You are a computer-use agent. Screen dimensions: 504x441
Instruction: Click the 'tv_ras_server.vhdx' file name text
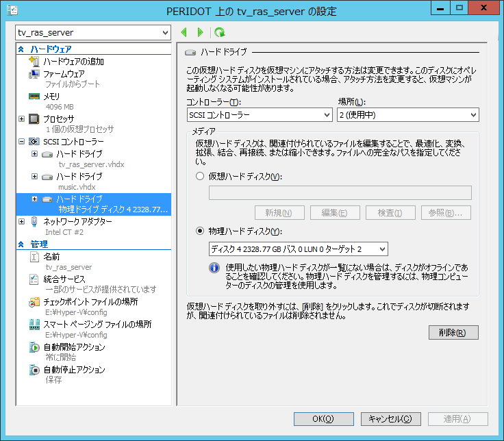point(91,164)
